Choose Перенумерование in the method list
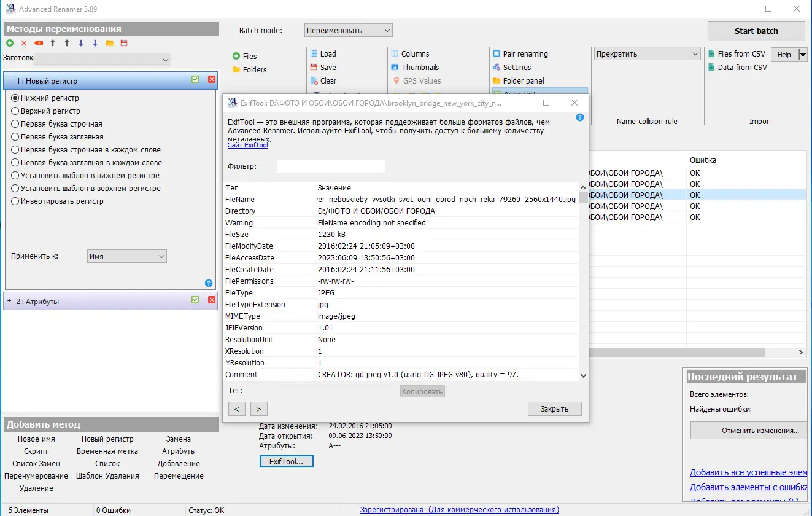This screenshot has width=812, height=516. tap(36, 475)
